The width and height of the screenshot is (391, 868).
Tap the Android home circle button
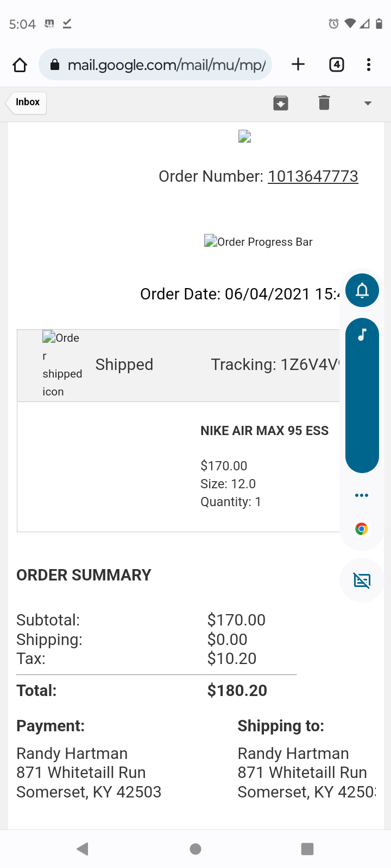195,849
